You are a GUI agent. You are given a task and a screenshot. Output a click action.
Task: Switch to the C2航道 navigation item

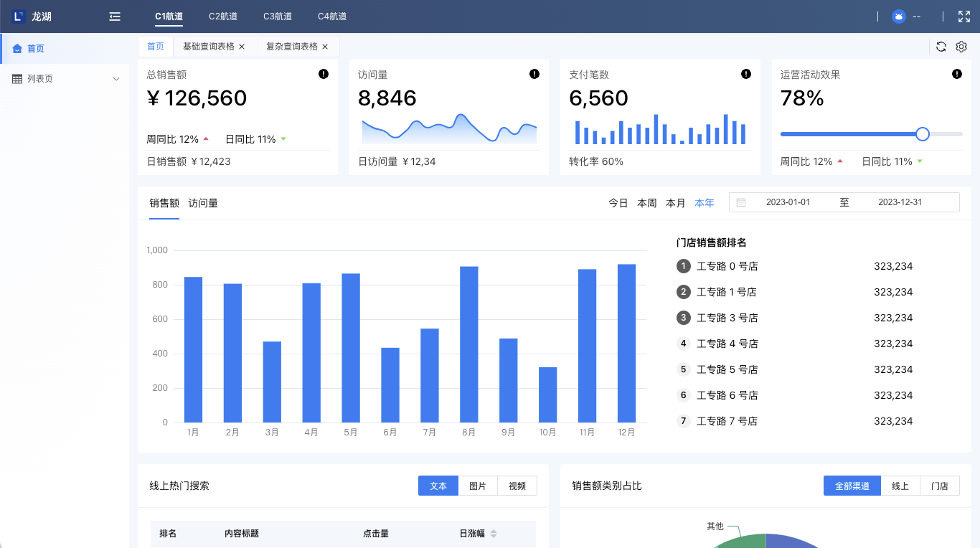(x=223, y=16)
